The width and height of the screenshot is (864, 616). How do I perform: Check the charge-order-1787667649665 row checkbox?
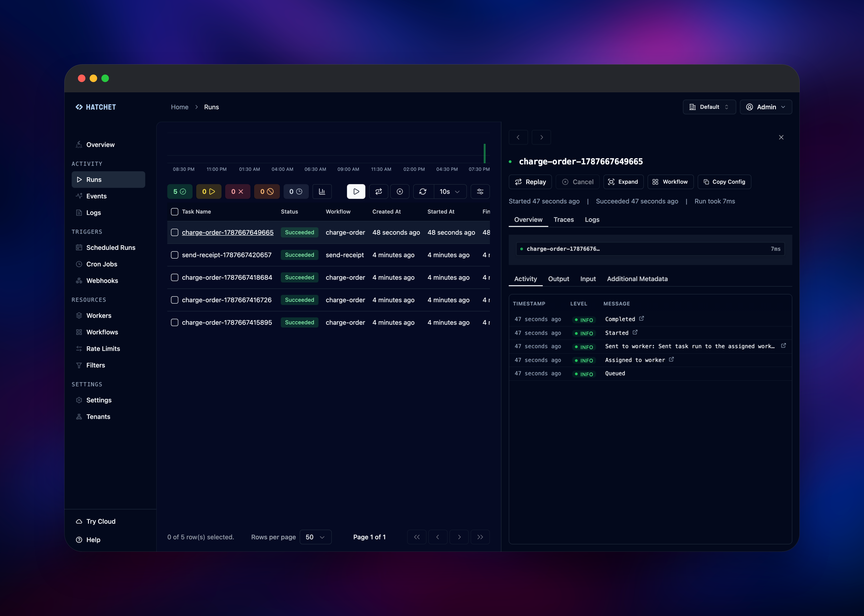[x=175, y=232]
